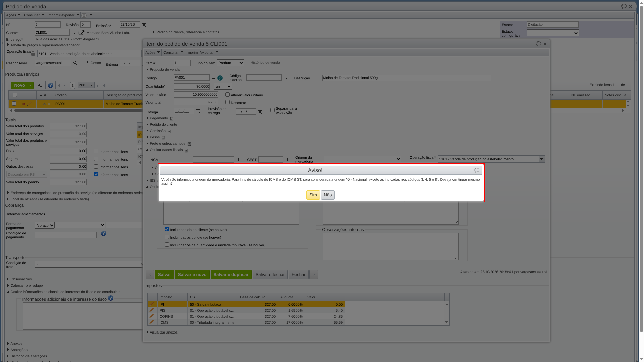Click the Sim button in Aviso dialog
Viewport: 644px width, 362px height.
313,195
